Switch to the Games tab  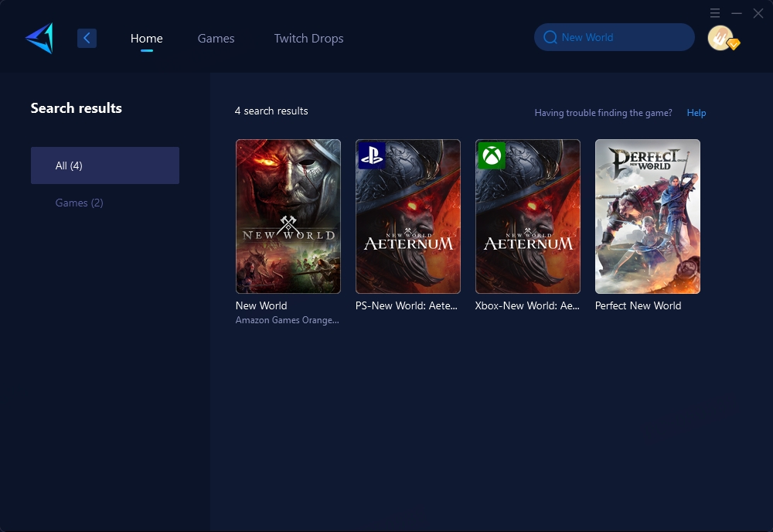pos(216,39)
